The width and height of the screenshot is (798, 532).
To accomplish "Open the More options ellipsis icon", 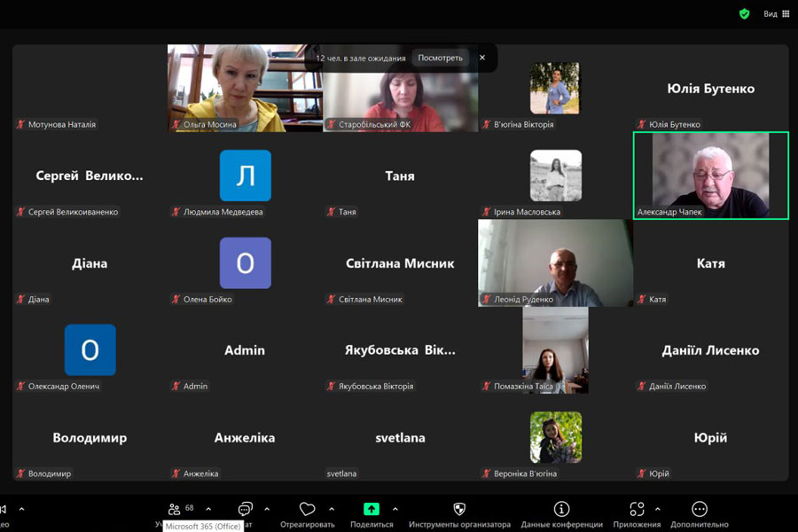I will tap(700, 509).
